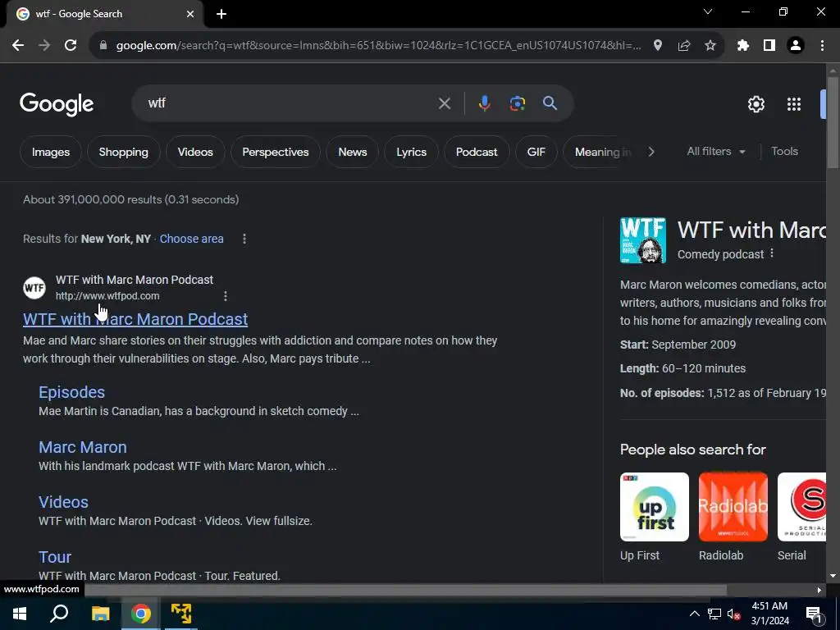
Task: Close the wtf - Google Search tab
Action: click(x=190, y=15)
